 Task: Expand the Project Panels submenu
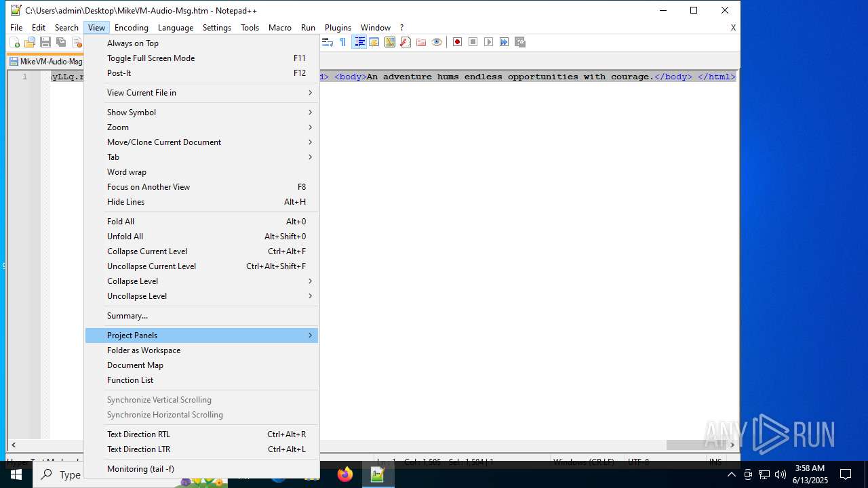201,335
